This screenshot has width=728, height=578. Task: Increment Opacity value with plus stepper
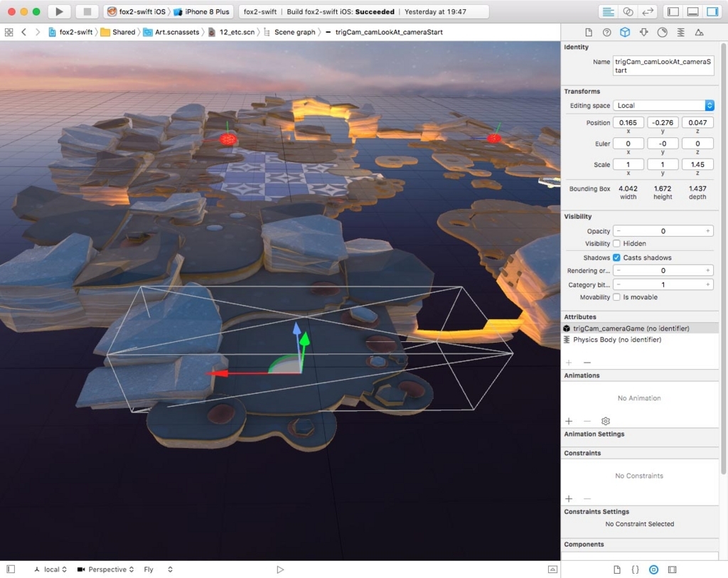(x=708, y=231)
